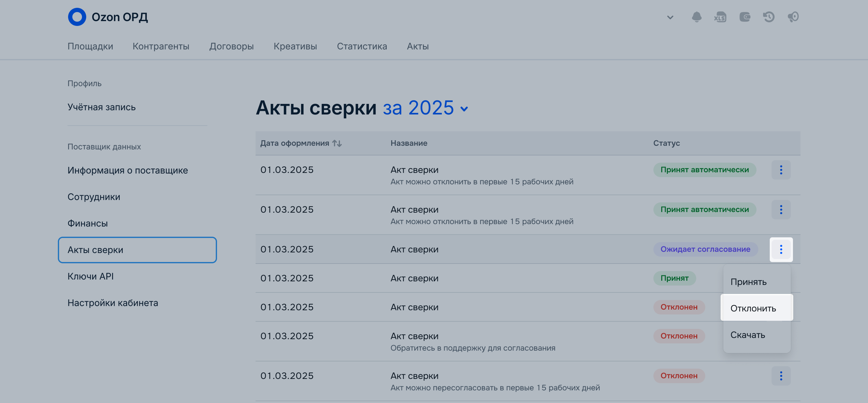Go to the Статистика tab
The image size is (868, 403).
pos(362,46)
